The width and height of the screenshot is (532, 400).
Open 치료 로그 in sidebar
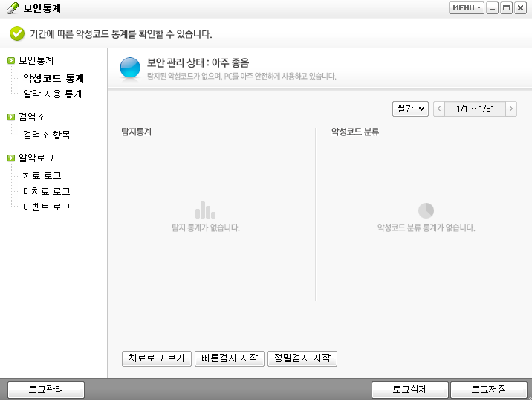tap(42, 175)
